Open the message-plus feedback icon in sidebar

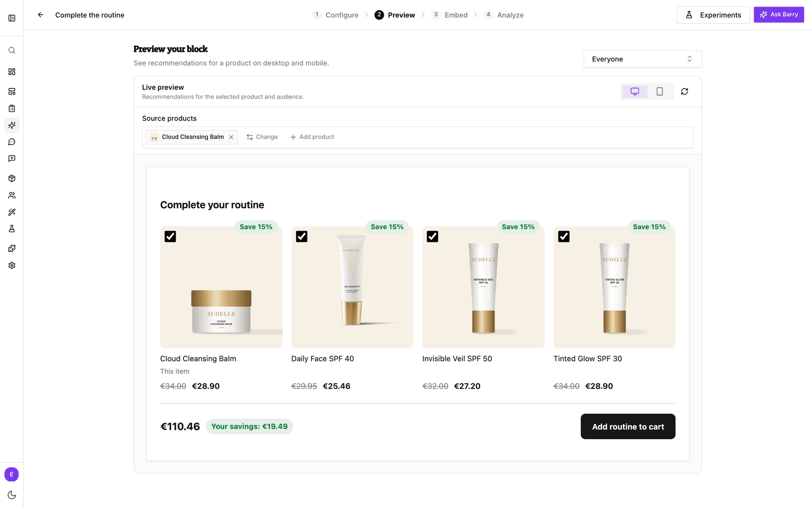[x=12, y=158]
